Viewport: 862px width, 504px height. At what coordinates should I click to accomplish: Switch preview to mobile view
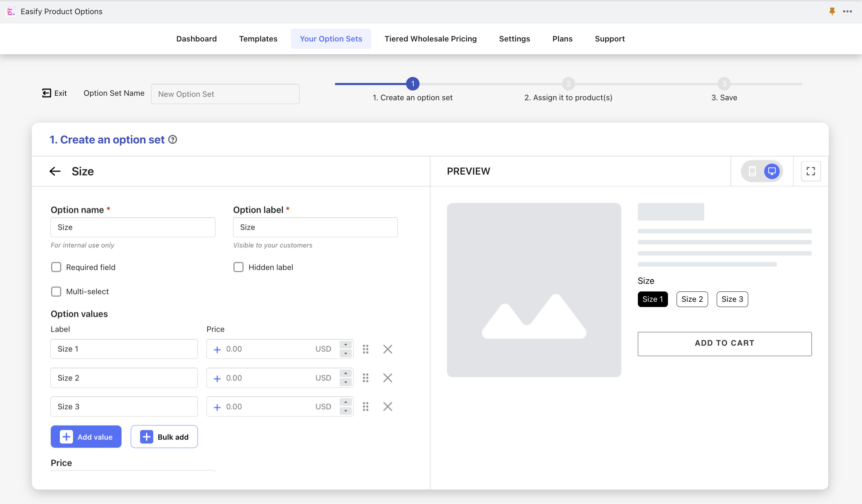(752, 171)
